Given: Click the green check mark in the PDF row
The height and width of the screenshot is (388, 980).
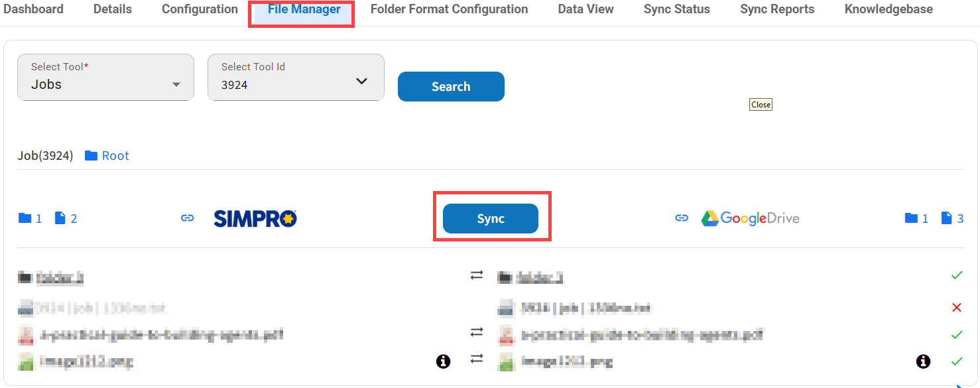Looking at the screenshot, I should click(956, 335).
